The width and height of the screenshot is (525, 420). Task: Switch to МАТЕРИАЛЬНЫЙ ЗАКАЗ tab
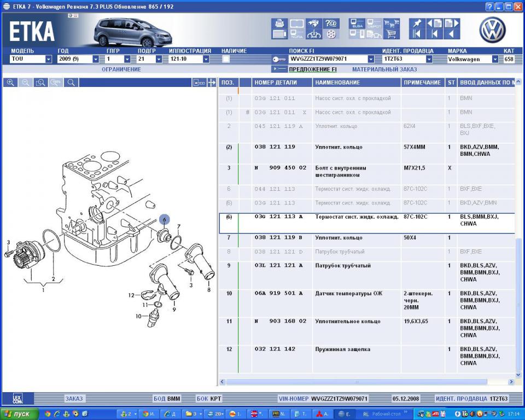click(384, 69)
